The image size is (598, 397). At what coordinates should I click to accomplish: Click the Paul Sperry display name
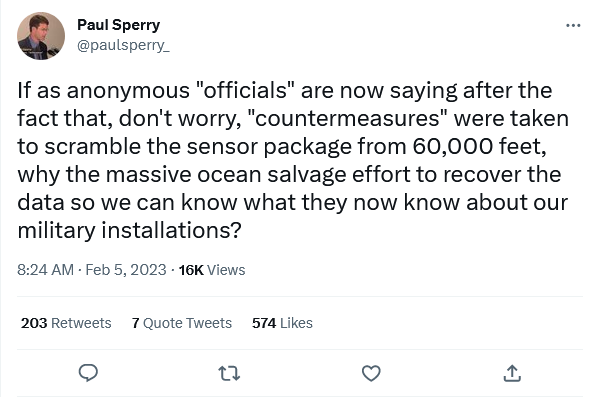point(119,25)
